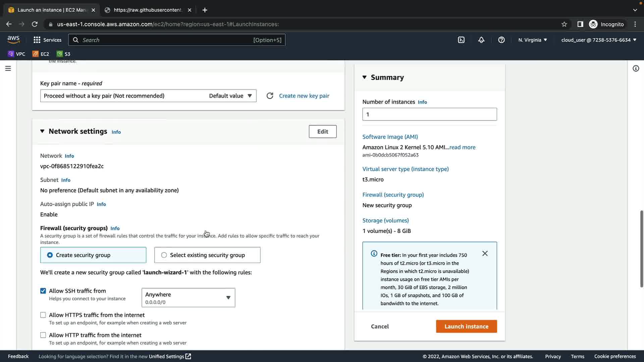644x362 pixels.
Task: Open the info panel icon at right
Action: click(636, 68)
